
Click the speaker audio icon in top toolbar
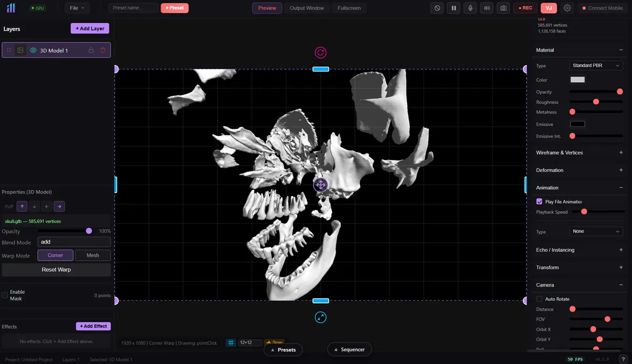click(486, 8)
